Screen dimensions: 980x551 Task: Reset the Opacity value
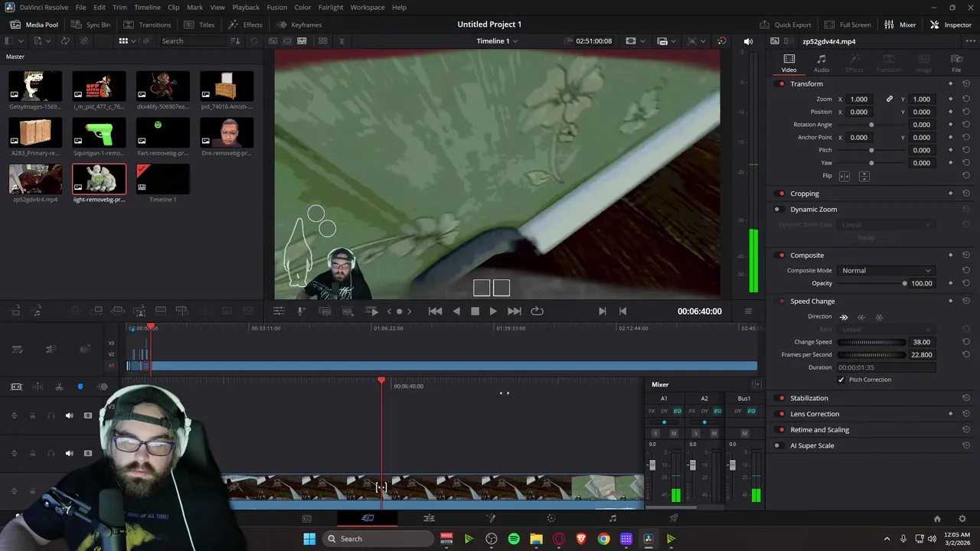[x=966, y=283]
